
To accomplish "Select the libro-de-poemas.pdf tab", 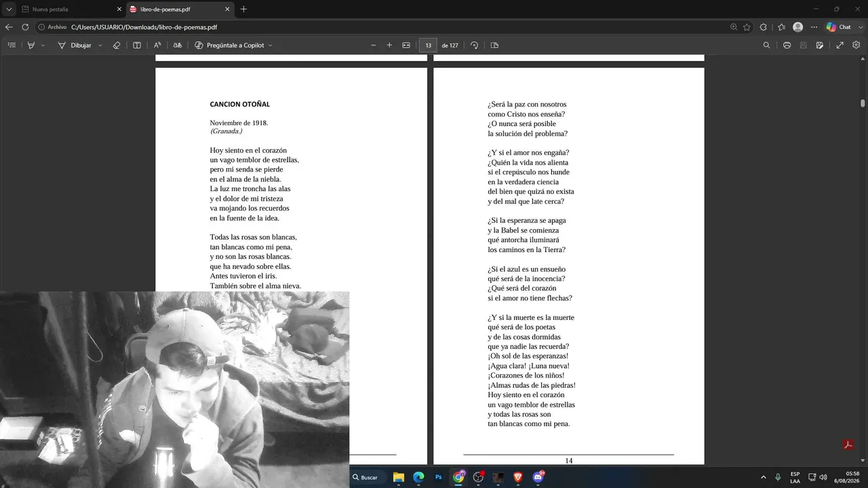I will (179, 9).
